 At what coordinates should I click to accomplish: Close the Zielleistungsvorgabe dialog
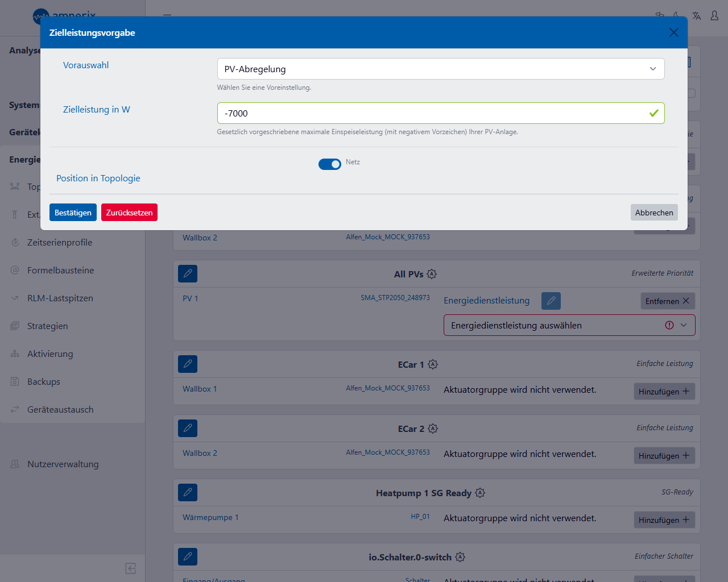coord(673,32)
